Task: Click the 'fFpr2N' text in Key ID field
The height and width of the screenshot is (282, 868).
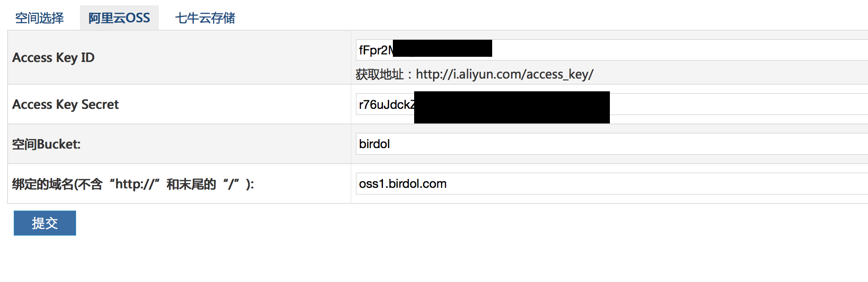Action: click(376, 50)
